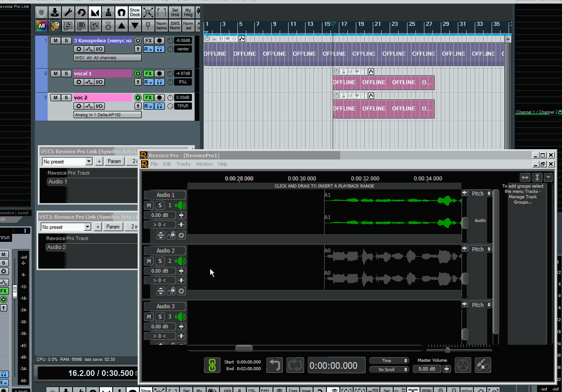This screenshot has width=562, height=392.
Task: Open the paint palette color icon
Action: pos(55,25)
